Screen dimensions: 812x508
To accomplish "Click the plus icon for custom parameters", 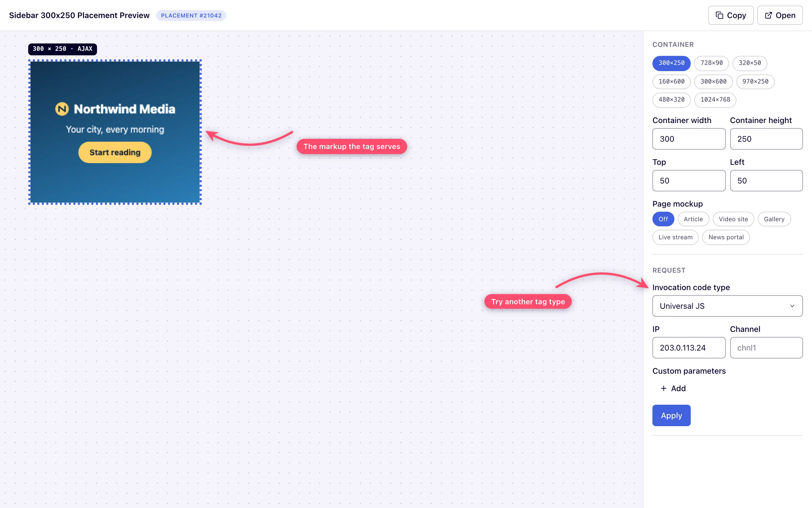I will pos(663,388).
